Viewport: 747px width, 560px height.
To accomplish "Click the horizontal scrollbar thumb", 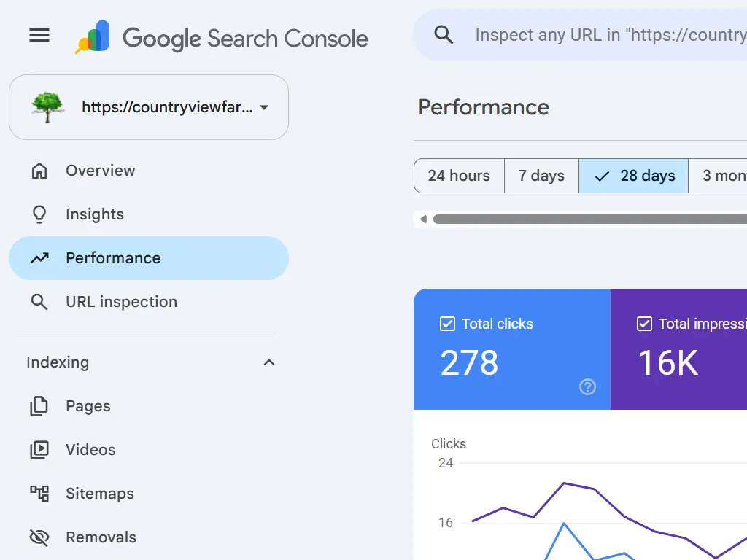I will pos(589,219).
